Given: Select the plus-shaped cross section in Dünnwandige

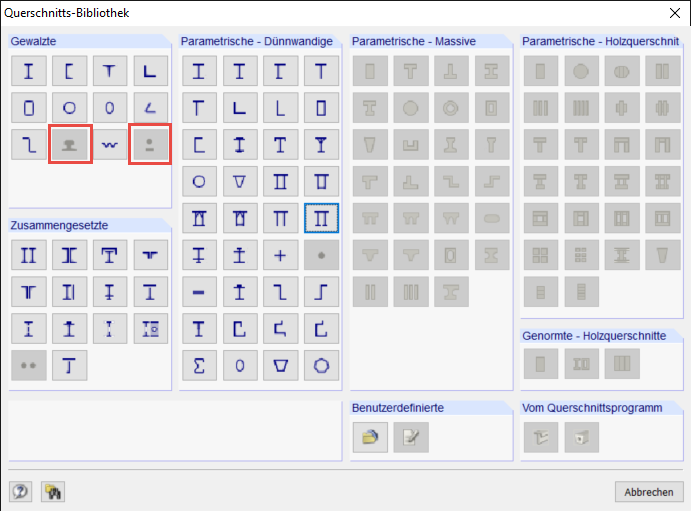Looking at the screenshot, I should (281, 255).
